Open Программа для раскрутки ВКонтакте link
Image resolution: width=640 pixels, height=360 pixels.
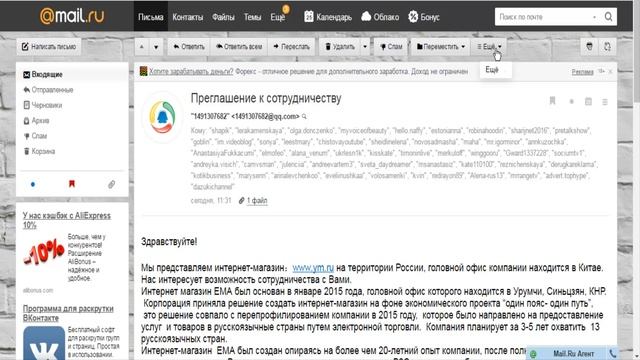point(68,313)
